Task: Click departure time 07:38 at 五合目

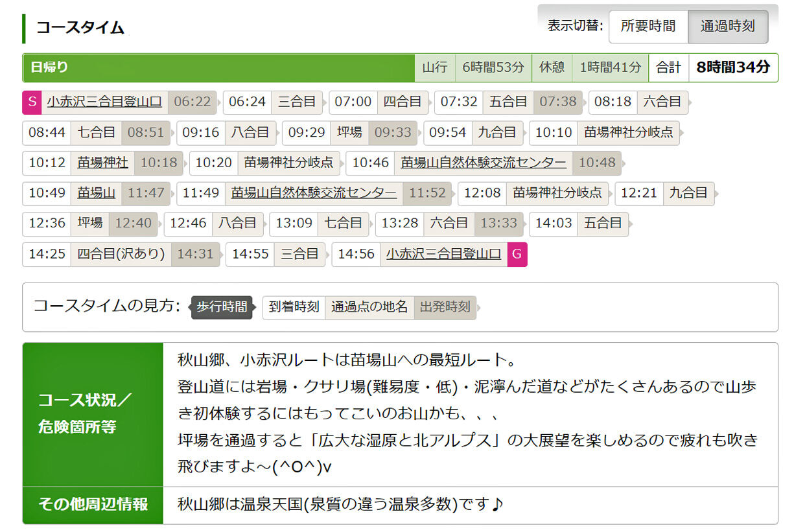Action: coord(558,102)
